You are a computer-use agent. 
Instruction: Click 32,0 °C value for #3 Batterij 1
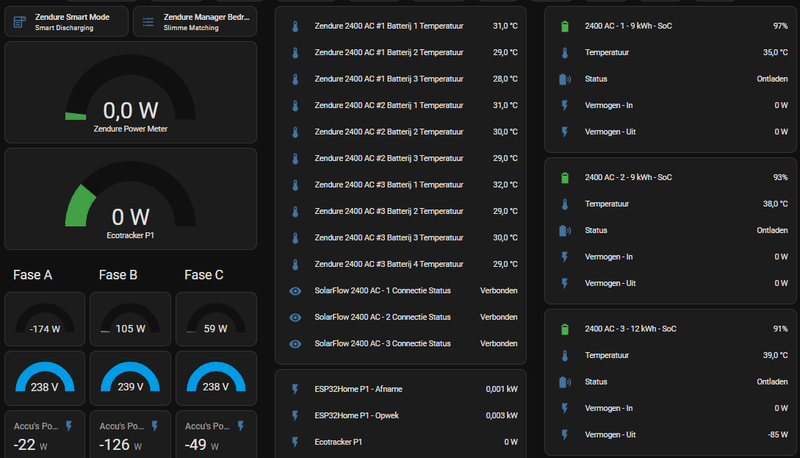click(505, 185)
